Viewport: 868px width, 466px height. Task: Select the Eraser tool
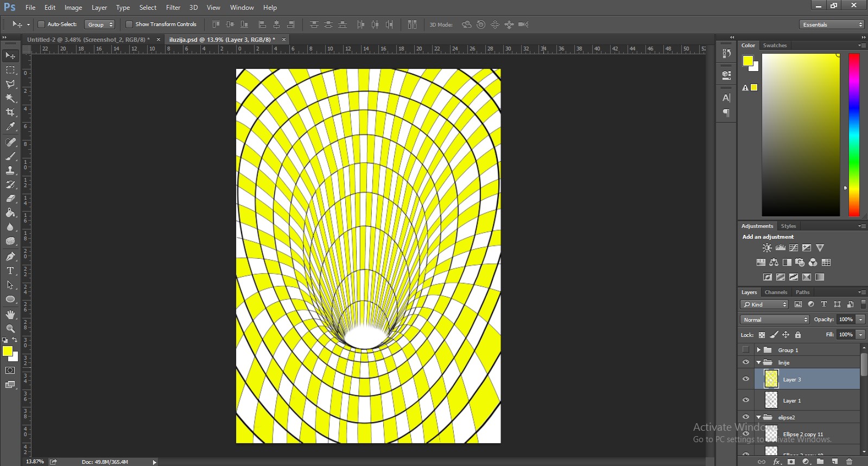pos(10,199)
